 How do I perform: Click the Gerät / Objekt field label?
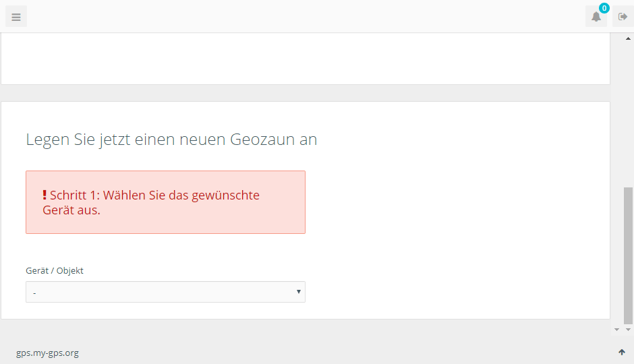tap(55, 271)
